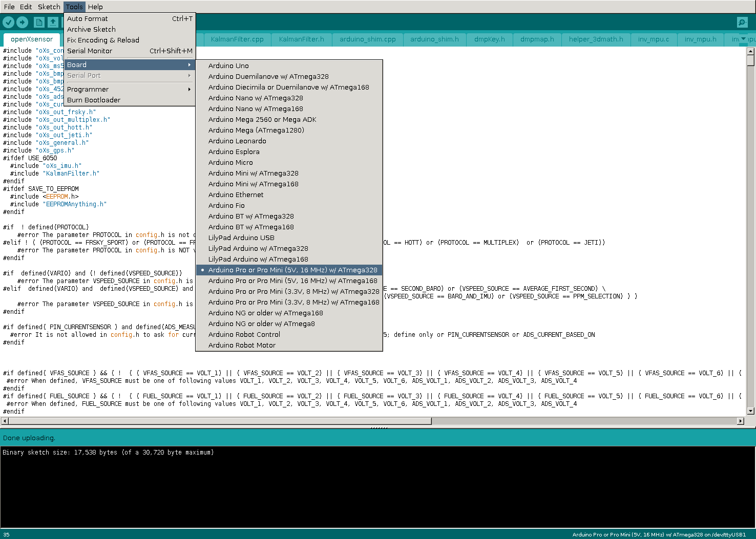Click the Verify checkmark button
Screen dimensions: 756x539
coord(8,22)
